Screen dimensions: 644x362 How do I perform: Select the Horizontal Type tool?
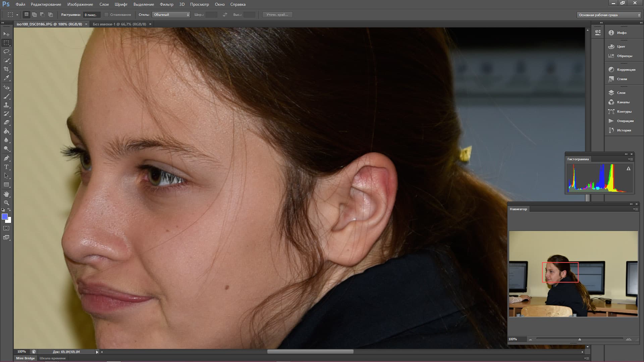[x=6, y=167]
